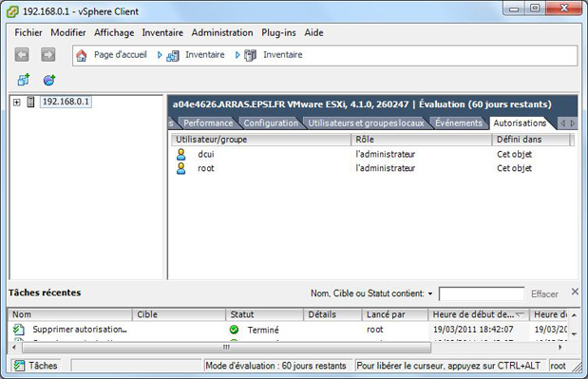Open the Inventaire menu
The width and height of the screenshot is (588, 379).
[162, 32]
